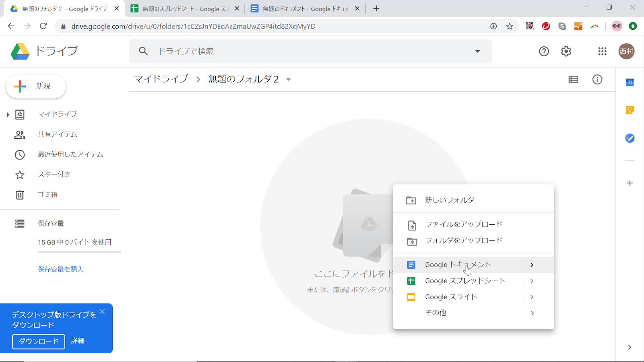The image size is (644, 362).
Task: Switch to list layout view
Action: pos(573,80)
